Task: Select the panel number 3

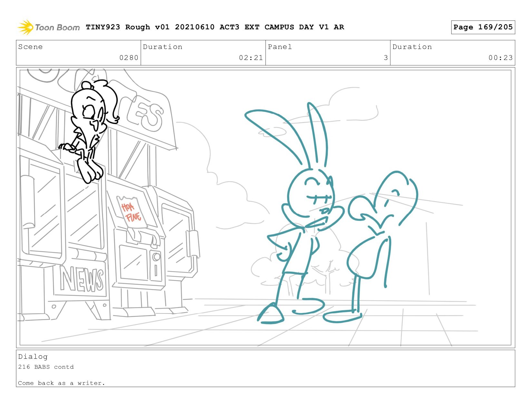Action: [386, 58]
